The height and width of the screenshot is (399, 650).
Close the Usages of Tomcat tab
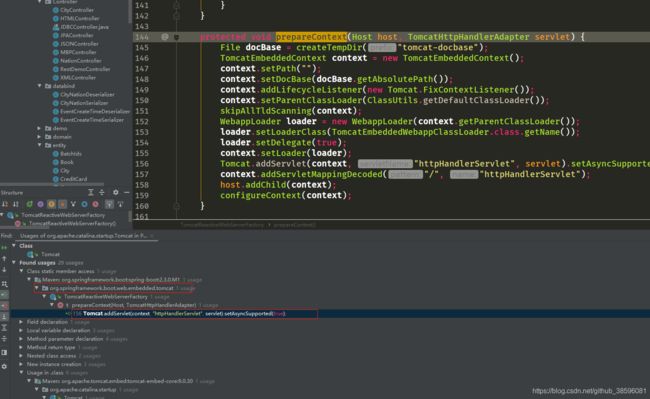tap(152, 236)
